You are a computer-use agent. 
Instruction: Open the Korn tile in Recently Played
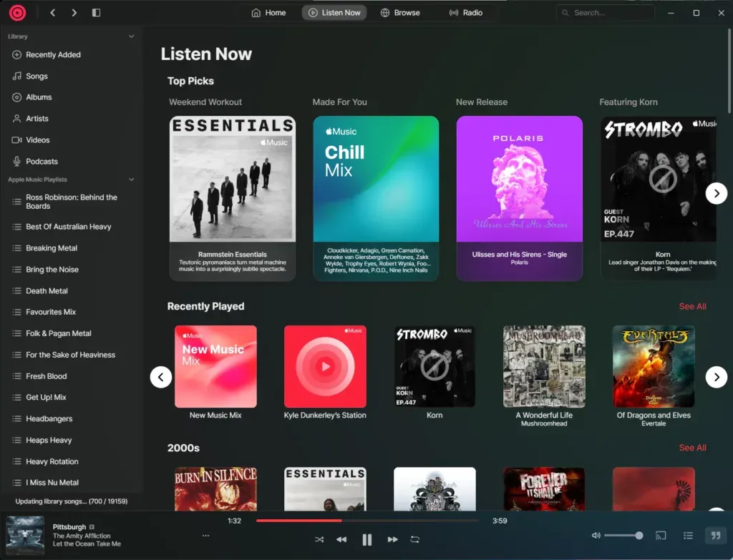(x=435, y=367)
